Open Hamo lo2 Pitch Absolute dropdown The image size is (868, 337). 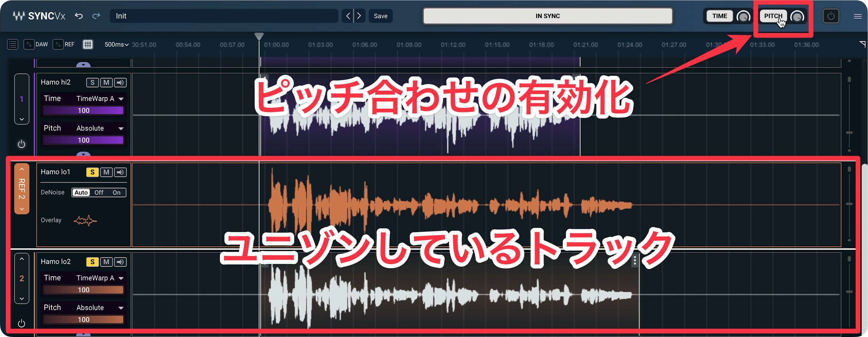click(x=100, y=308)
